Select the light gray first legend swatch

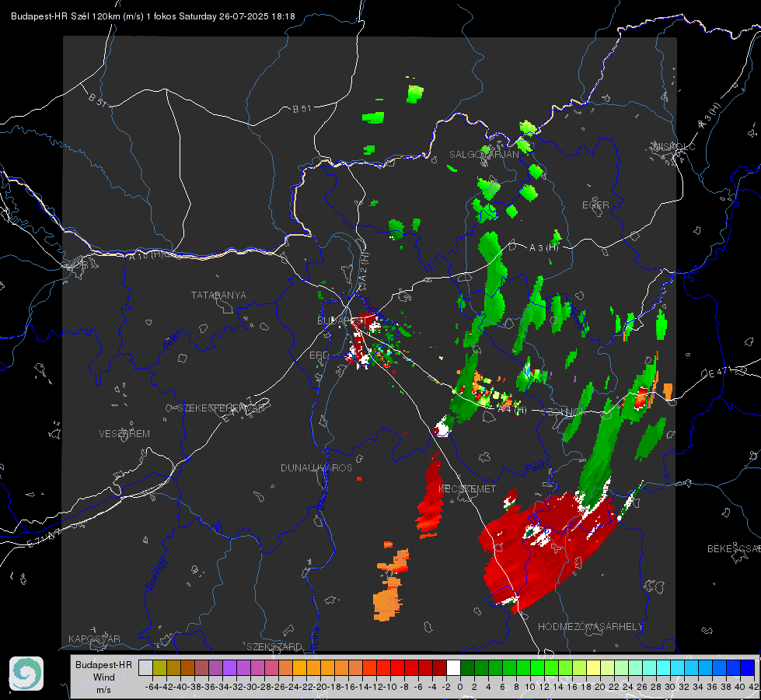(145, 667)
